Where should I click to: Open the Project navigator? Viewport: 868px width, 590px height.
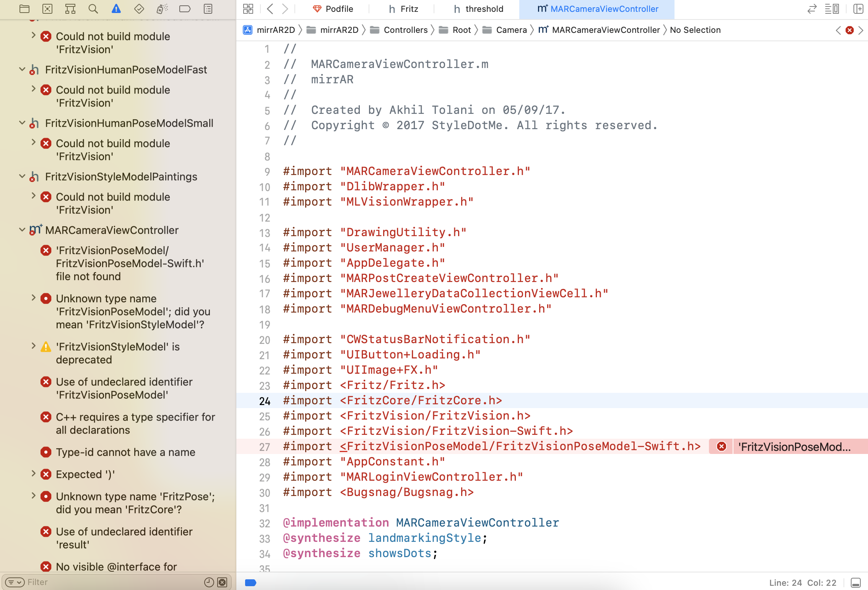24,9
